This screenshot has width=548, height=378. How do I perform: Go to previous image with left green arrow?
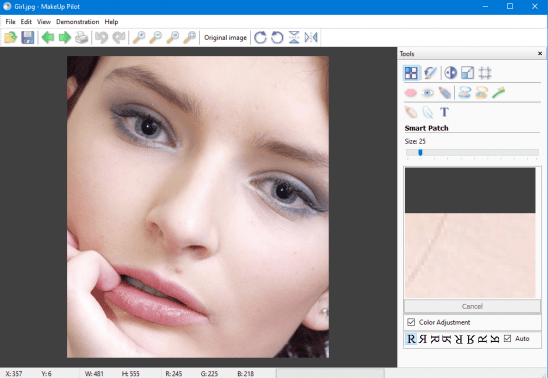48,37
